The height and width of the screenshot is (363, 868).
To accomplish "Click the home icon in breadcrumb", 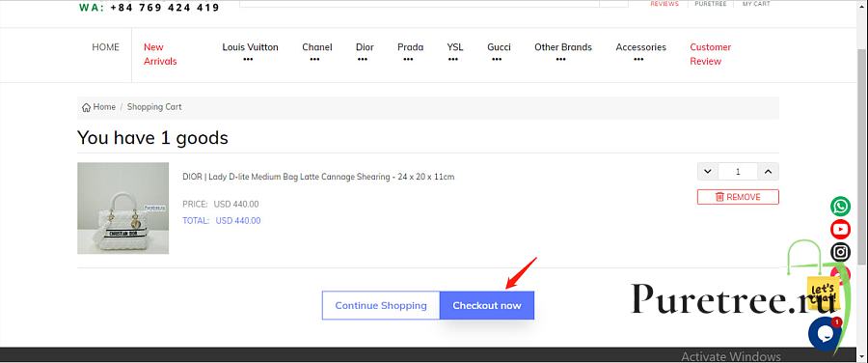I will 86,107.
